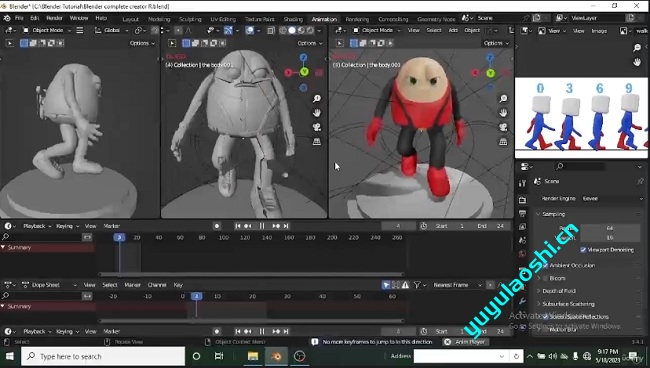Jump to the end frame in top timeline
The height and width of the screenshot is (368, 650).
(x=286, y=226)
